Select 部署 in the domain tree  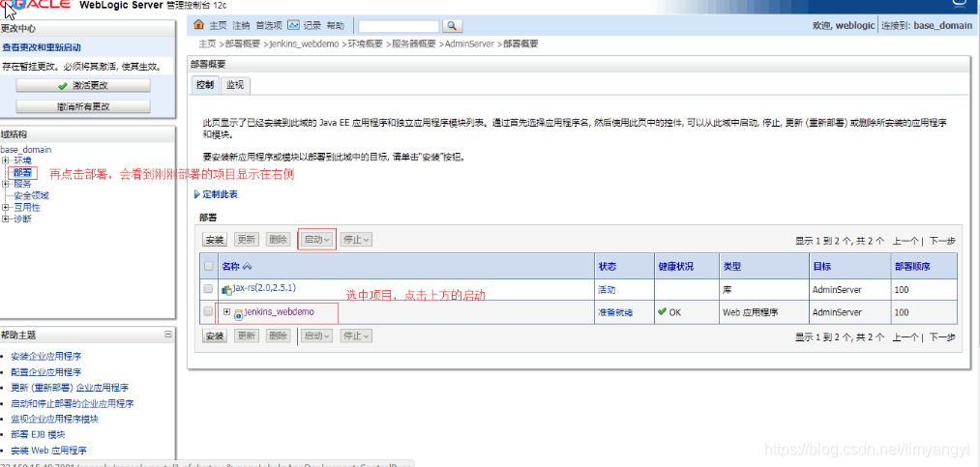click(x=22, y=172)
